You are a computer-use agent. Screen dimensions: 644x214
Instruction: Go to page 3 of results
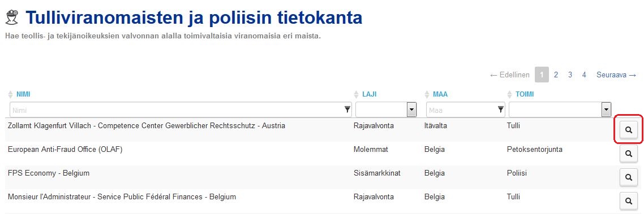pos(570,75)
